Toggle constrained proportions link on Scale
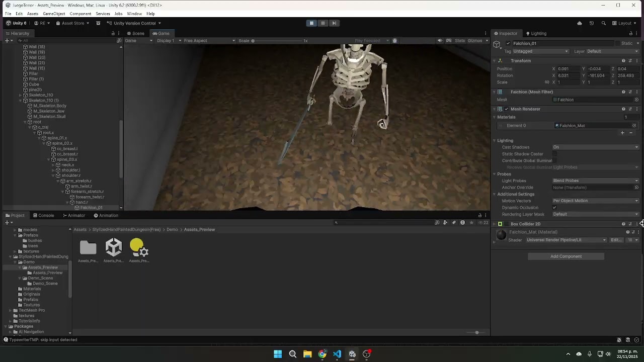 pyautogui.click(x=547, y=82)
